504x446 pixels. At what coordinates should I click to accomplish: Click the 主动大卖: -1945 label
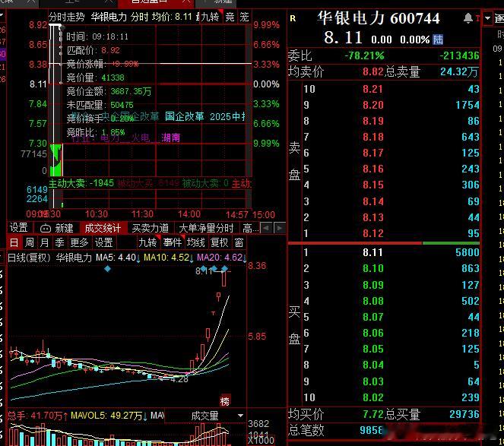81,183
